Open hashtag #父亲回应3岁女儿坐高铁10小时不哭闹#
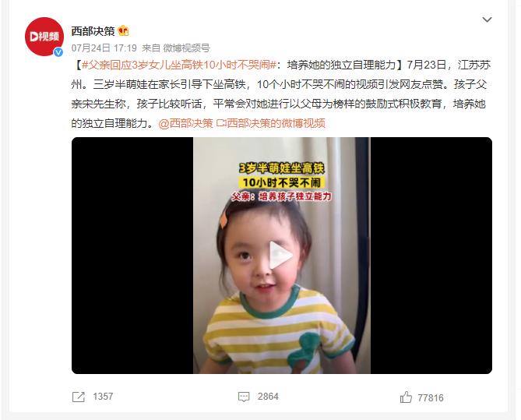 click(179, 65)
